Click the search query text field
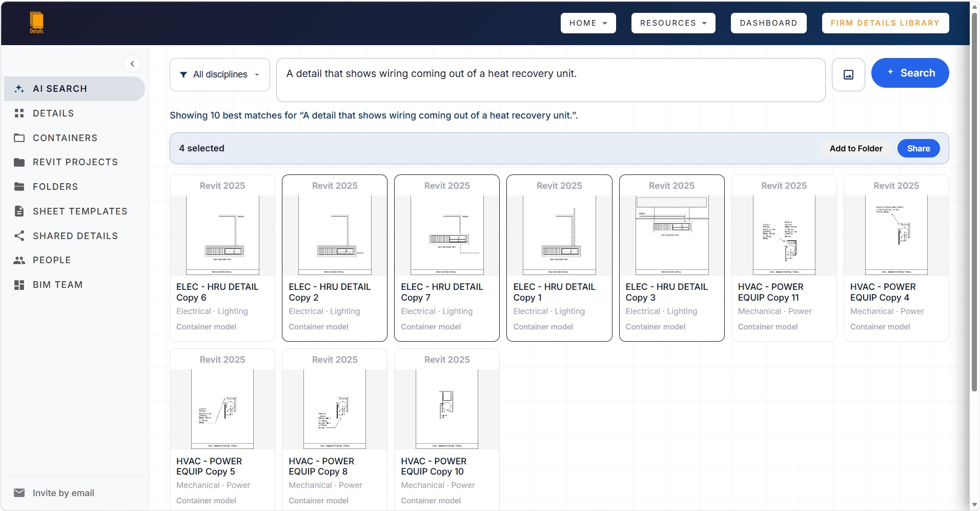980x511 pixels. [x=550, y=80]
